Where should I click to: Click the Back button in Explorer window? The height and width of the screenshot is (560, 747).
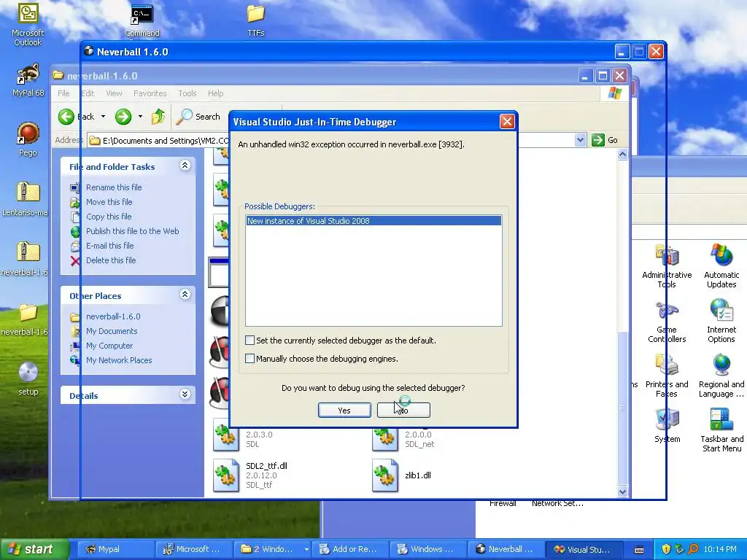[x=76, y=117]
